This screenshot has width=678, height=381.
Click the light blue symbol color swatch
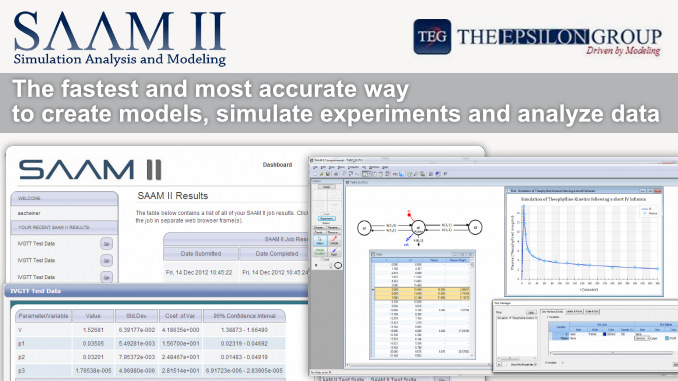point(667,338)
